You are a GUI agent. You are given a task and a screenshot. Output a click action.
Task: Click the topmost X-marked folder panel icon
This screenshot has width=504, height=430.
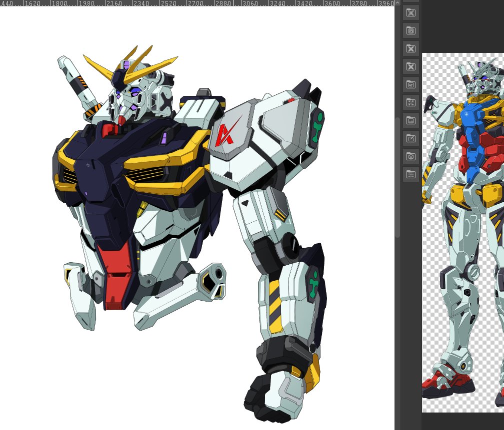[410, 13]
